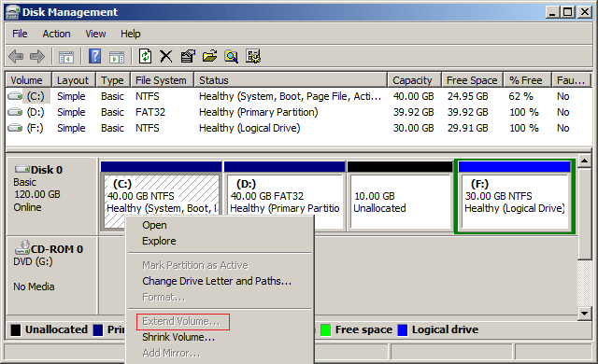The image size is (598, 364).
Task: Click the Back arrow toolbar icon
Action: pos(16,56)
